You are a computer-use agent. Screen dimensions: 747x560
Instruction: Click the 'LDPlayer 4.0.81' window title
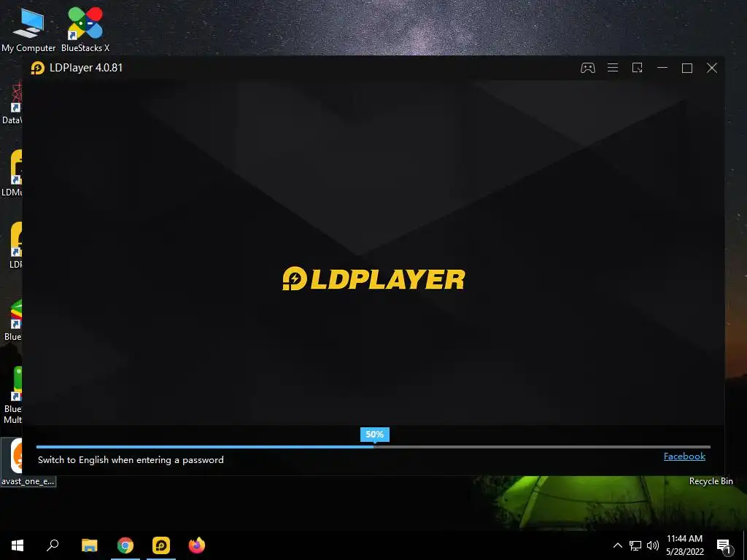pos(86,68)
